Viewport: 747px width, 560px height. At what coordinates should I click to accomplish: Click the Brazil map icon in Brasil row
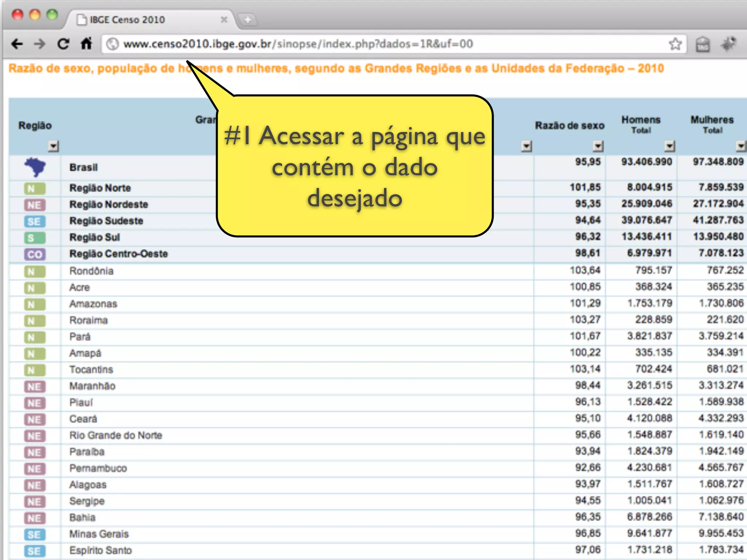click(x=35, y=167)
